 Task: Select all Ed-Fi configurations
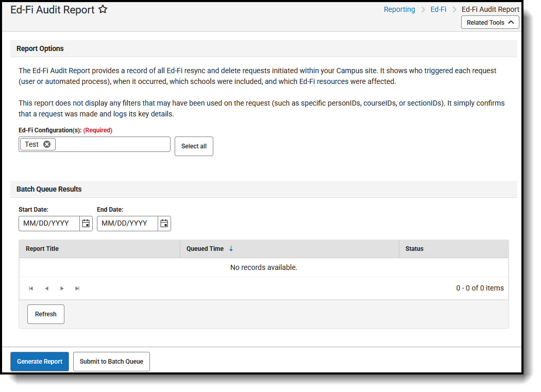coord(194,146)
